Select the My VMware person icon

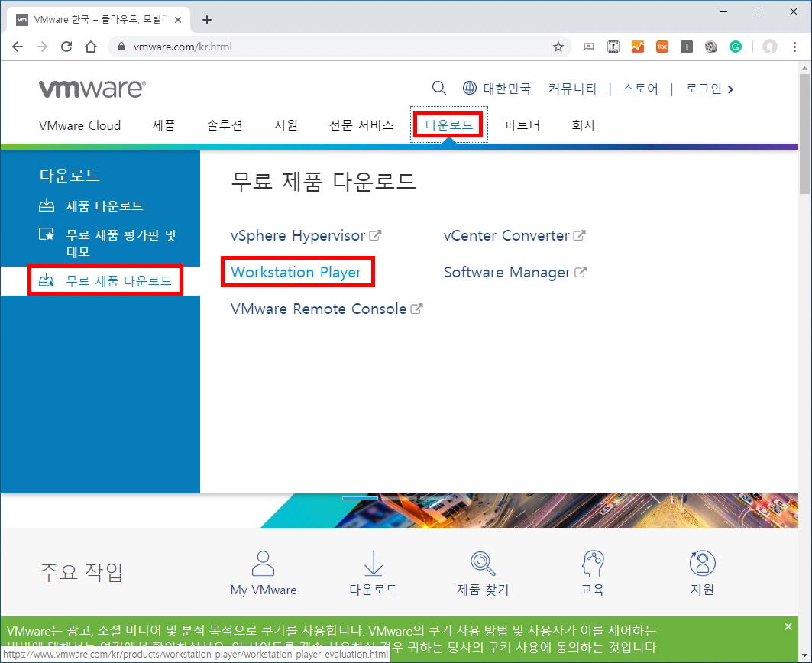[263, 561]
